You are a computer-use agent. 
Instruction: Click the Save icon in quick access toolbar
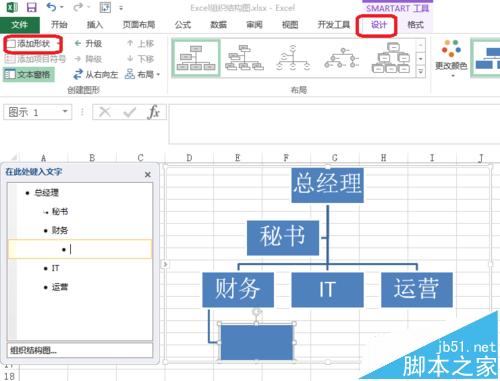pos(31,7)
